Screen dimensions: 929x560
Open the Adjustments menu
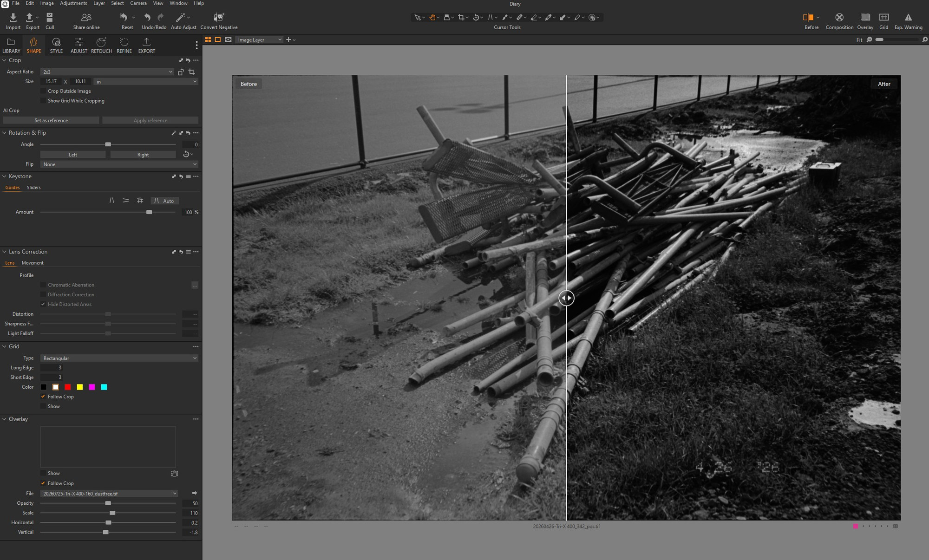73,3
